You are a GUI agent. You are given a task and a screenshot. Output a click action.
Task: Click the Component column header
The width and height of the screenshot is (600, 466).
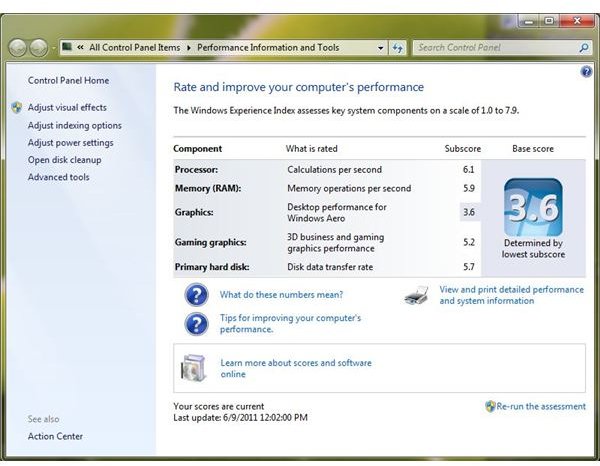[197, 149]
